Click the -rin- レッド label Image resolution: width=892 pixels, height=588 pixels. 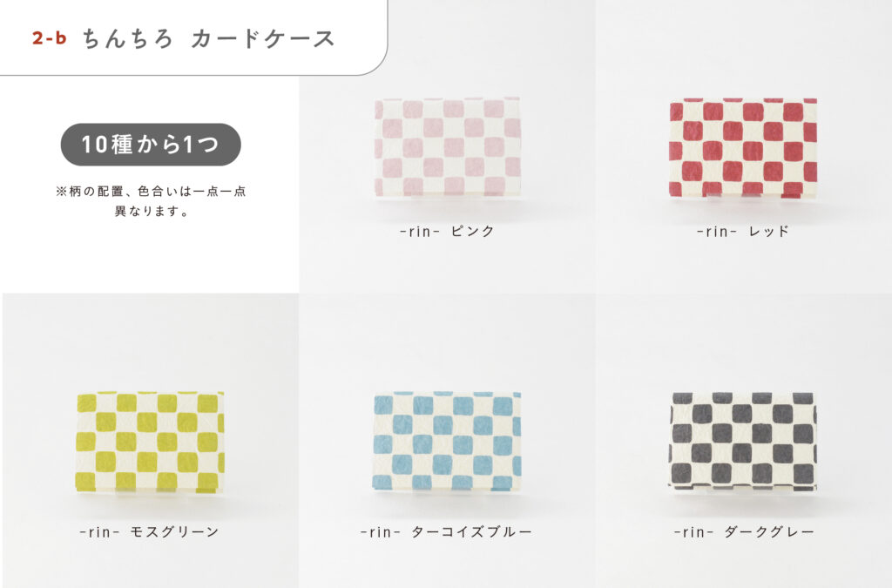743,231
